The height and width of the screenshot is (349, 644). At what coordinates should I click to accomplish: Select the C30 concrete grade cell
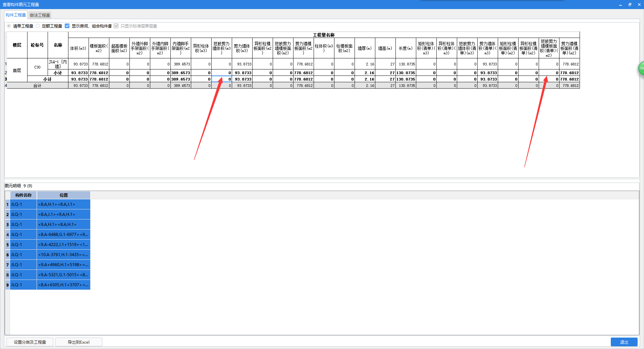click(x=37, y=67)
